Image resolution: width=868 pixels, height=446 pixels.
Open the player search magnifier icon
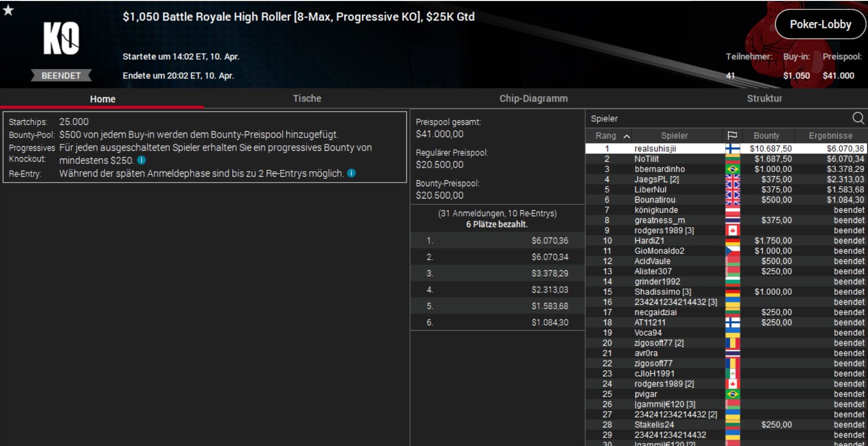(858, 119)
